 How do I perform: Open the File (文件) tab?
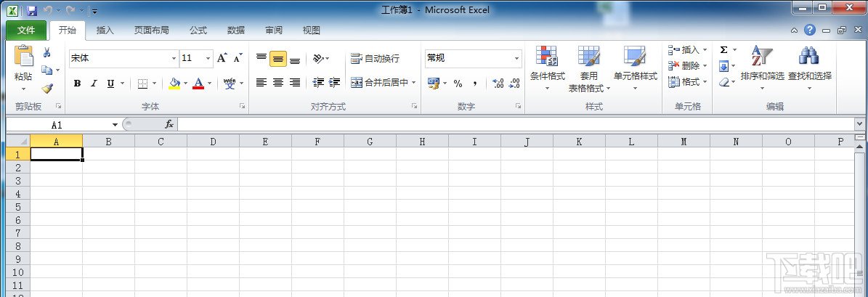tap(26, 30)
